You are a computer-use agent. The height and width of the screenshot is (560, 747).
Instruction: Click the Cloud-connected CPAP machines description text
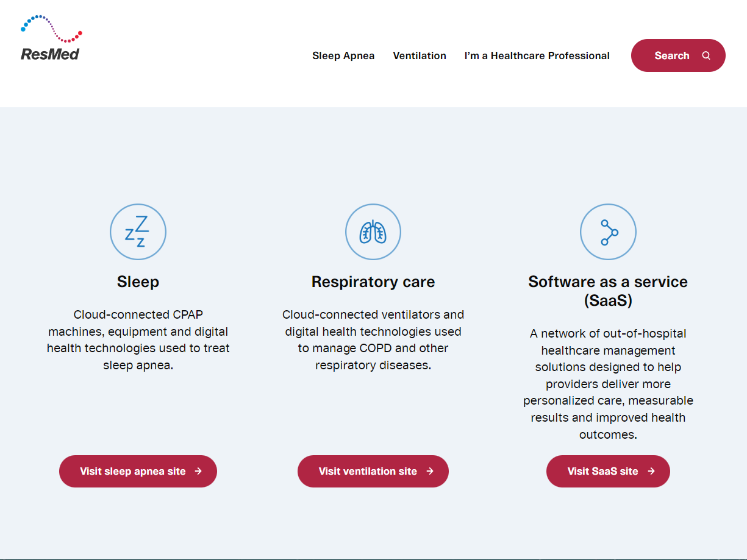pos(138,340)
